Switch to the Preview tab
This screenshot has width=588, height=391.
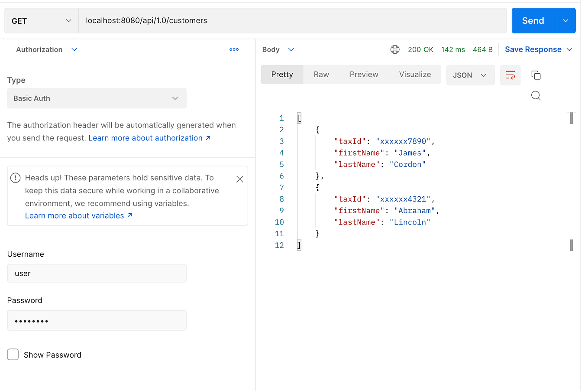click(x=364, y=74)
